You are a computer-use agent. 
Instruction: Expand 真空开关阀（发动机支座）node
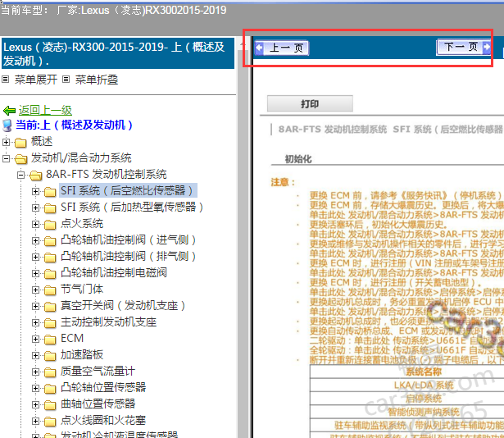point(36,307)
